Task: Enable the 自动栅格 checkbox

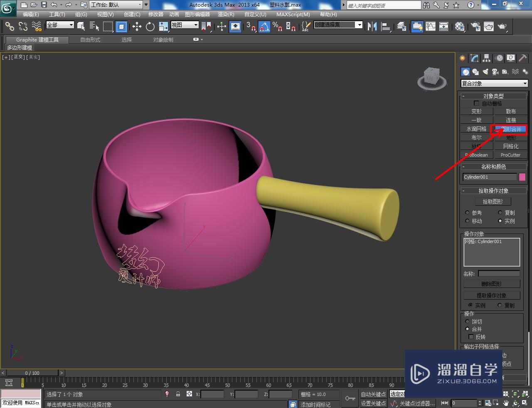Action: [x=476, y=103]
